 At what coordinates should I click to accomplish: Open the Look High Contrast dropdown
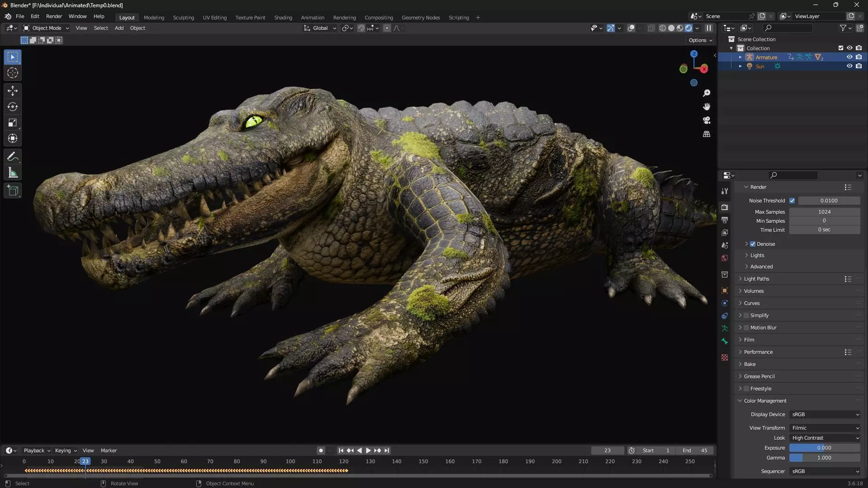click(x=825, y=438)
